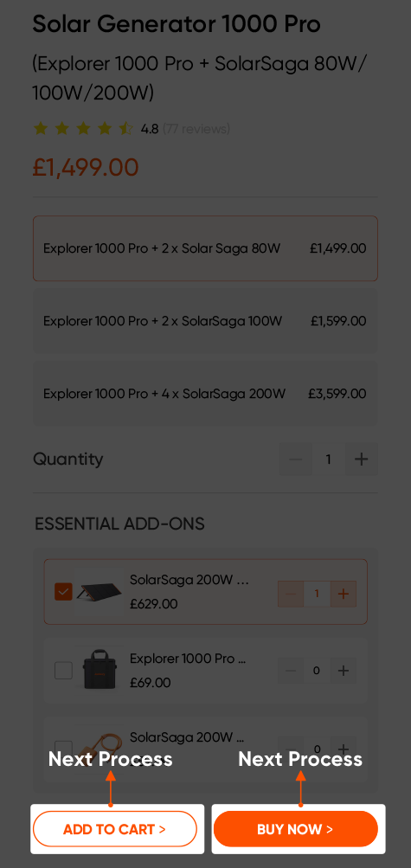
Task: Tick the third add-on cable checkbox
Action: tap(64, 747)
